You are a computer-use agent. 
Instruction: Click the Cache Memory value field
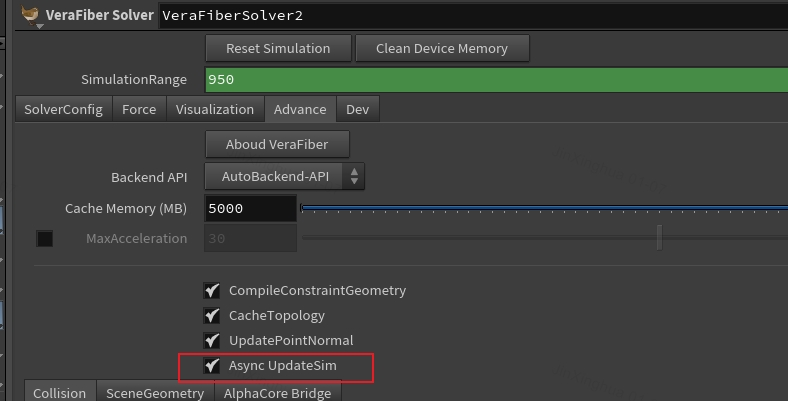pos(250,208)
